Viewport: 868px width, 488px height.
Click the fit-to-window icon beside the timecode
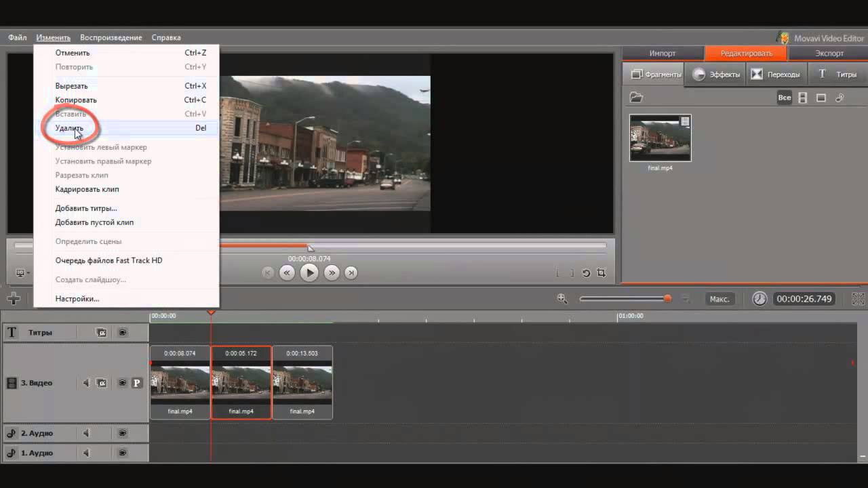pos(858,299)
